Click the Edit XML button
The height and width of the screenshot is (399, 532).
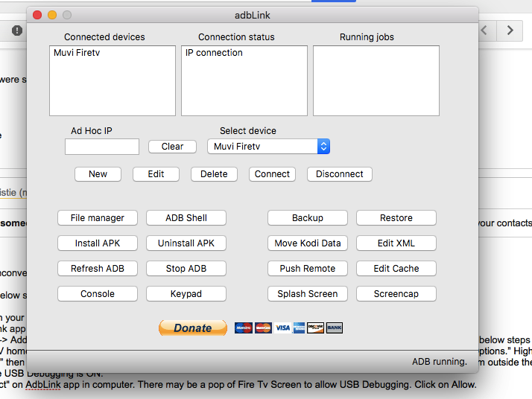396,243
